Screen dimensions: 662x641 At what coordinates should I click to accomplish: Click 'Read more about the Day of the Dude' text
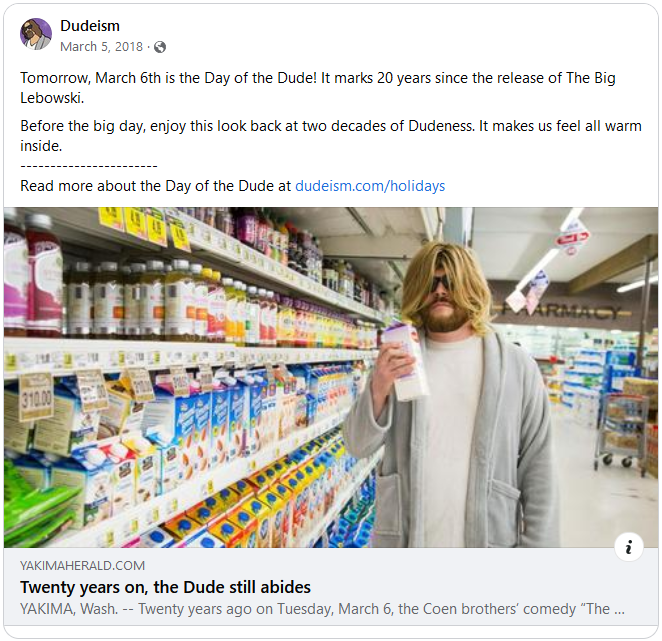155,186
